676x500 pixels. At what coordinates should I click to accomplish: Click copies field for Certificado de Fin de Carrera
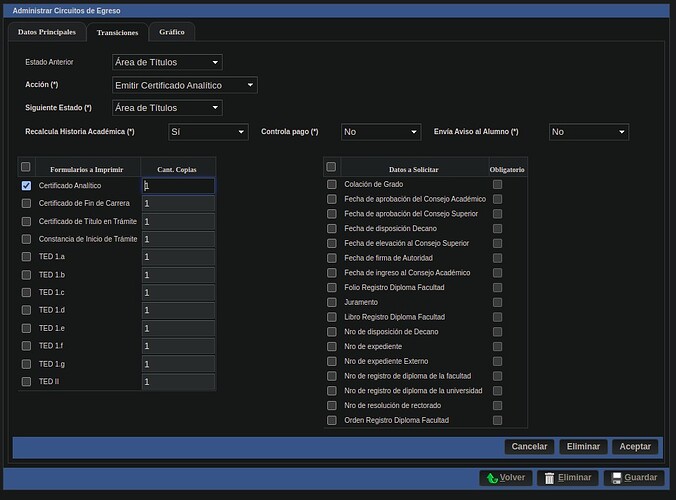(x=178, y=203)
